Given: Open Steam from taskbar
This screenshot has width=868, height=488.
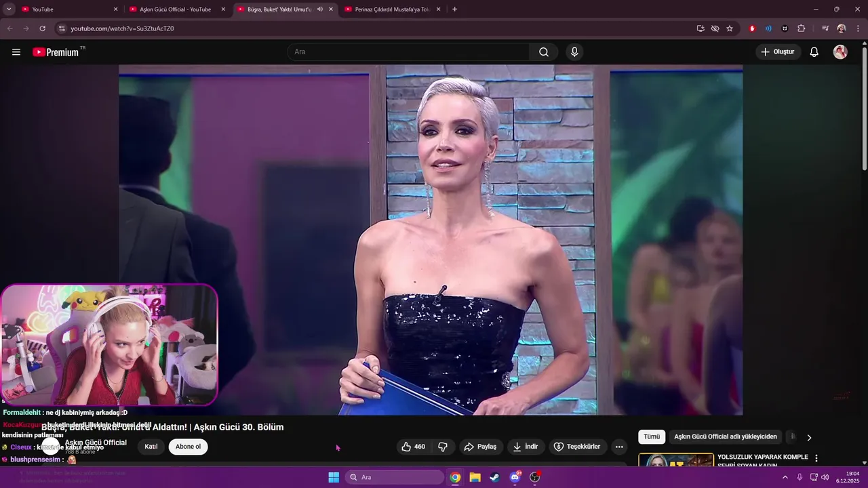Looking at the screenshot, I should tap(495, 477).
